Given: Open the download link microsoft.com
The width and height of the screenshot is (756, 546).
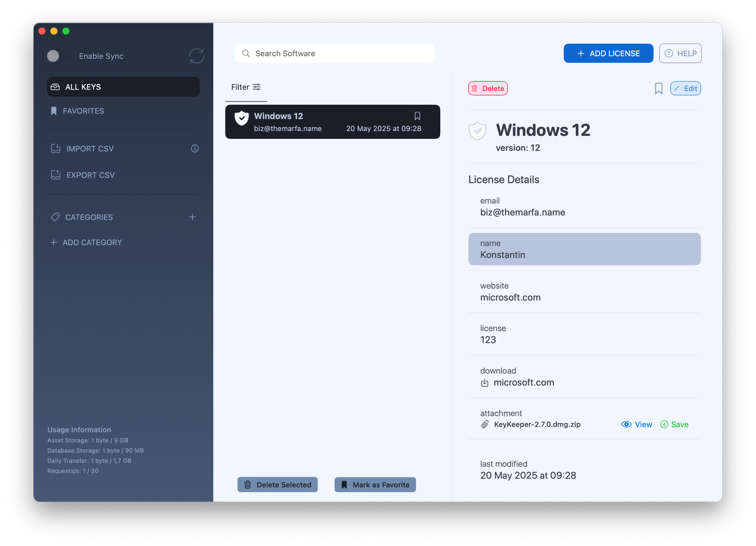Looking at the screenshot, I should point(524,383).
